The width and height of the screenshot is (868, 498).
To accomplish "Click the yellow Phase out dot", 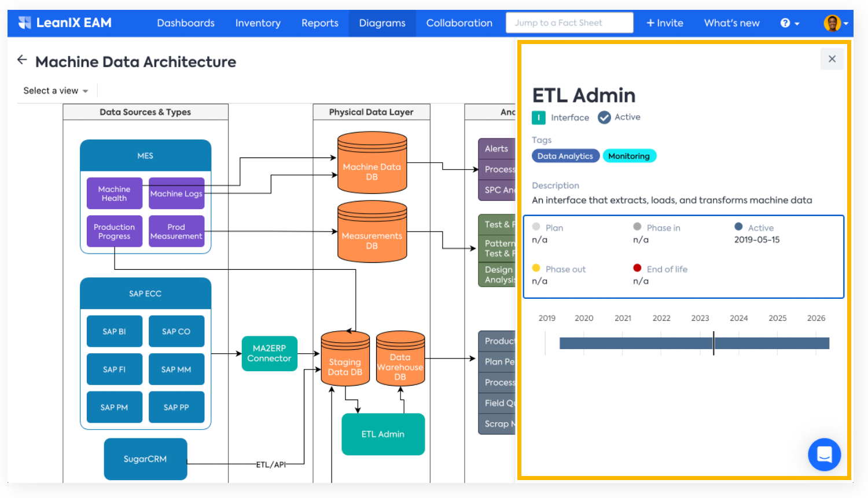I will pyautogui.click(x=536, y=268).
